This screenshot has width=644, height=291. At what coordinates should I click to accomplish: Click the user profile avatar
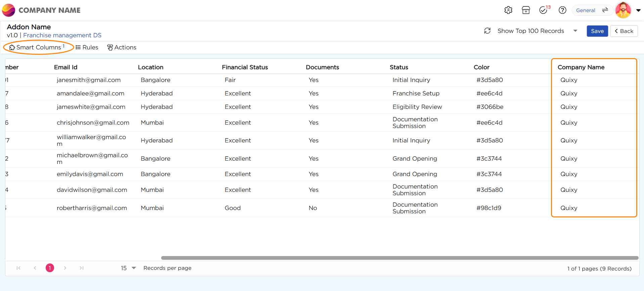[623, 10]
